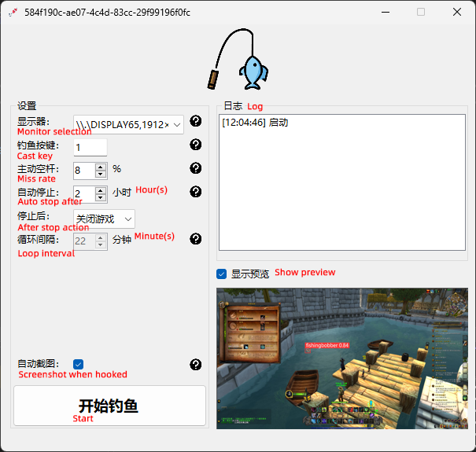The height and width of the screenshot is (452, 476).
Task: Disable the Show preview checkbox
Action: (x=222, y=274)
